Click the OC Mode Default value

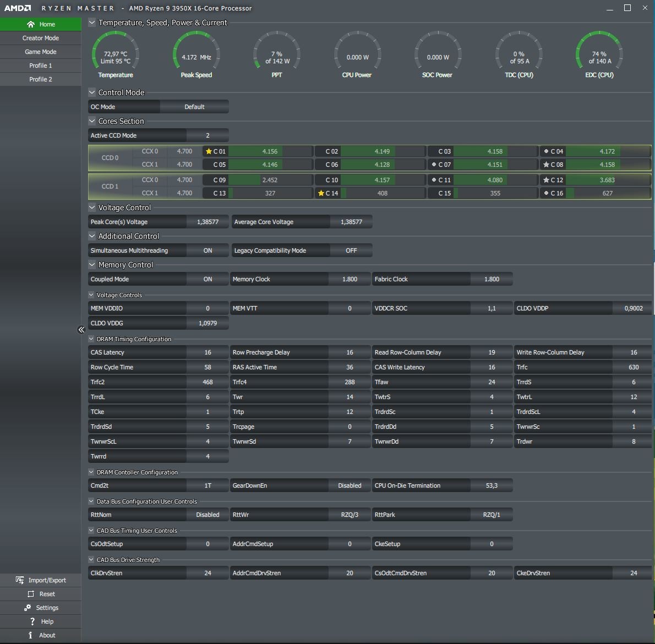tap(194, 106)
